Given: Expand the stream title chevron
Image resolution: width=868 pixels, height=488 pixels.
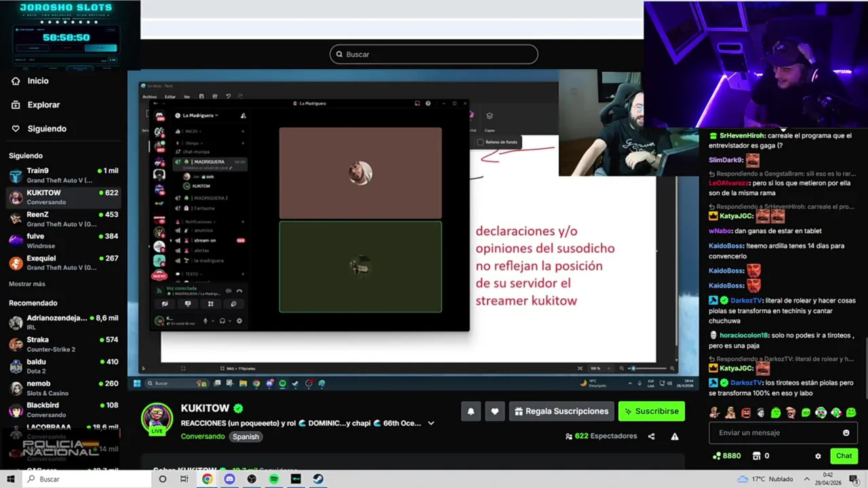Looking at the screenshot, I should click(431, 423).
